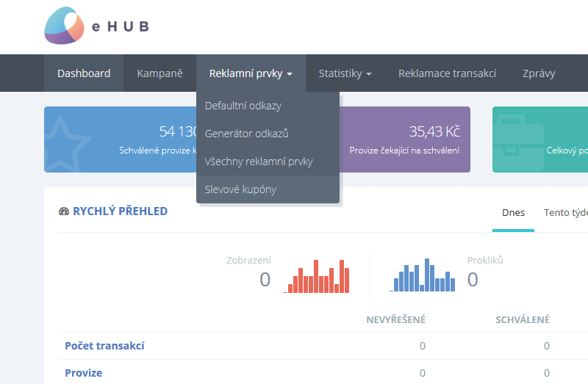Screen dimensions: 588x384
Task: Click the Počet transakcí link
Action: pos(104,346)
